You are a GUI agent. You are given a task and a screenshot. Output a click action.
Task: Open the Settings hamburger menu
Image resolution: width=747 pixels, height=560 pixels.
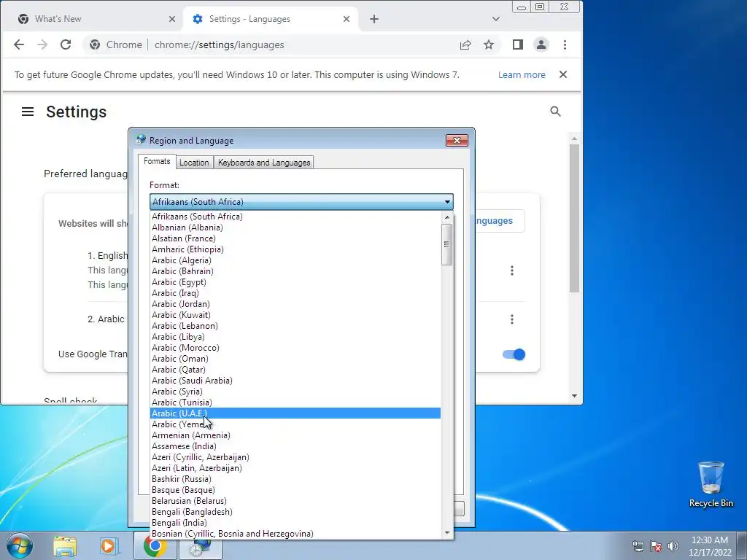(x=28, y=112)
